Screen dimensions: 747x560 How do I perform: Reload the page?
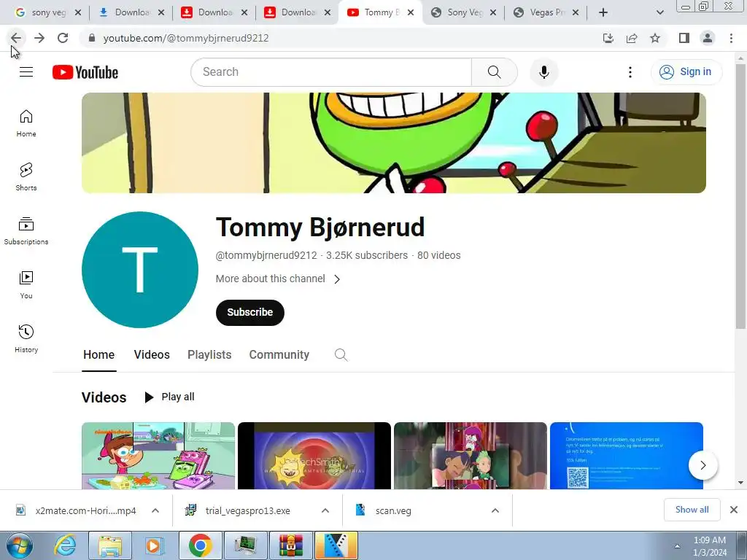click(63, 38)
